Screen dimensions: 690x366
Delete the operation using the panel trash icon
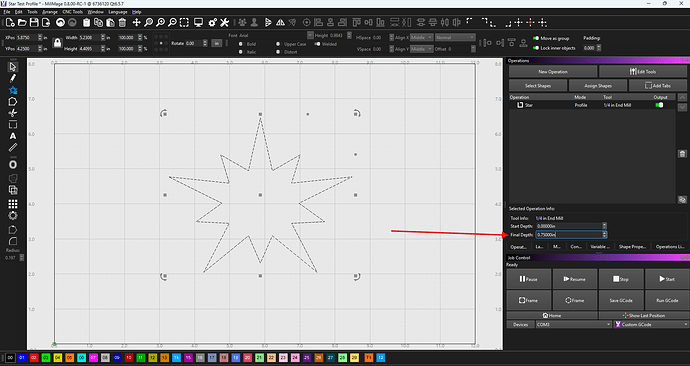[682, 154]
